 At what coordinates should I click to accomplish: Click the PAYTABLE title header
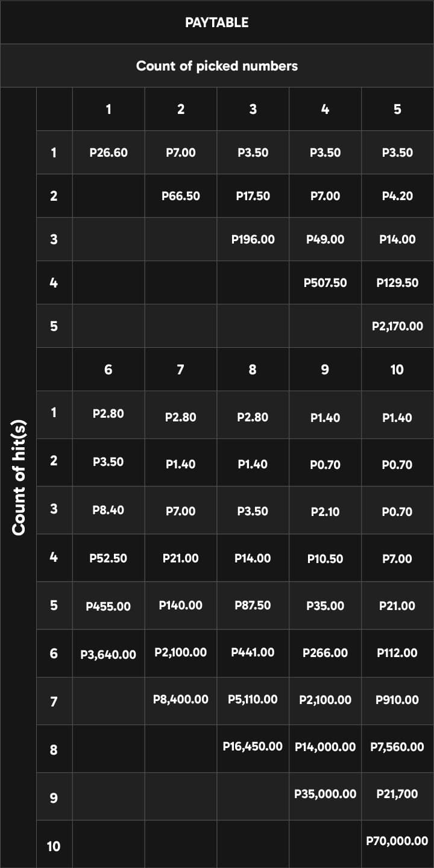[217, 22]
